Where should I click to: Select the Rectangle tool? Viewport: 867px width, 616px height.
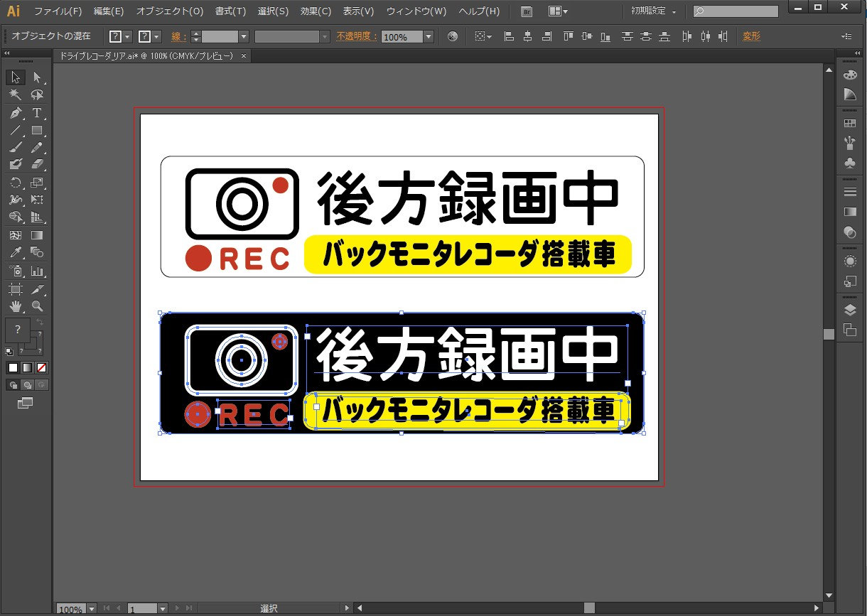click(x=37, y=130)
